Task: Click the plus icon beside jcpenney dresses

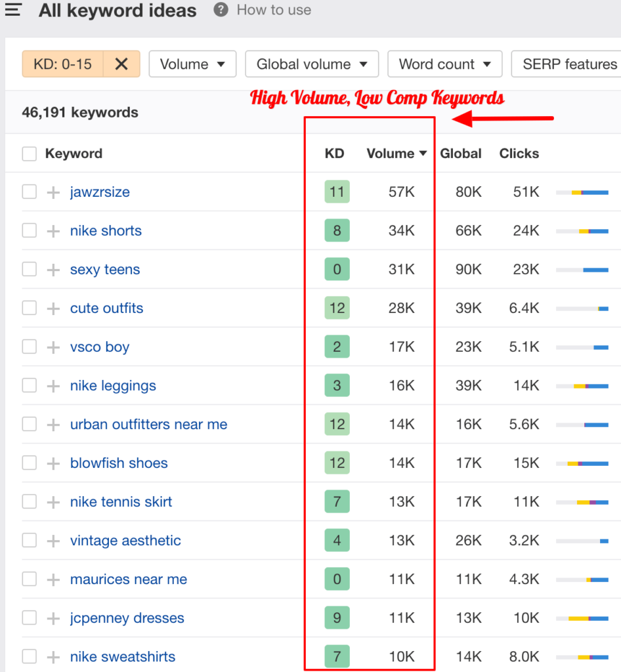Action: pos(53,618)
